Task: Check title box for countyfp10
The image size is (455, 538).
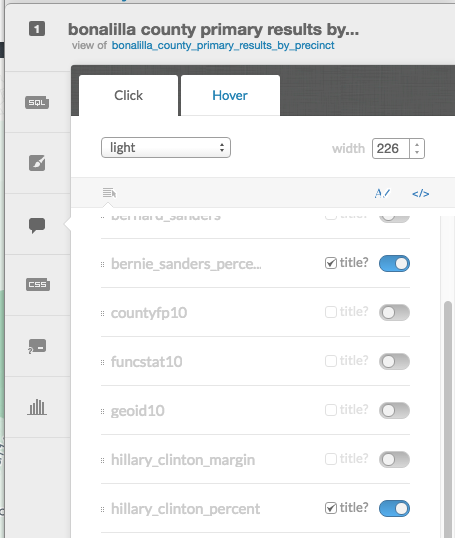Action: coord(331,312)
